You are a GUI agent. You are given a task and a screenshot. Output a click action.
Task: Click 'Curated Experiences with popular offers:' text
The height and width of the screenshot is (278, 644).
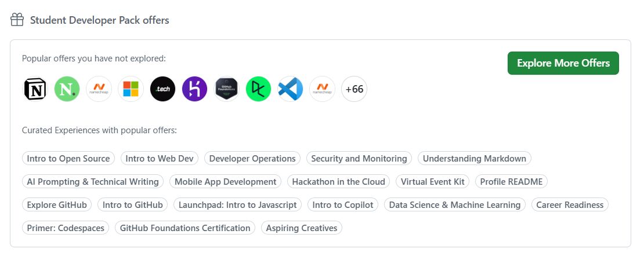click(x=99, y=130)
